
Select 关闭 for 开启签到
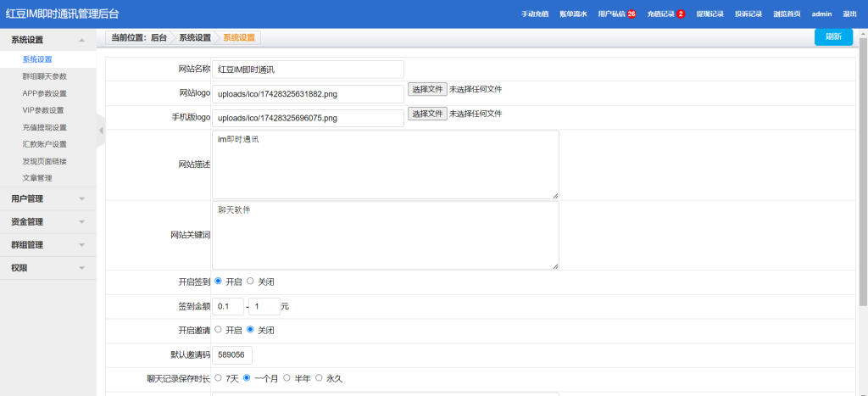[250, 281]
